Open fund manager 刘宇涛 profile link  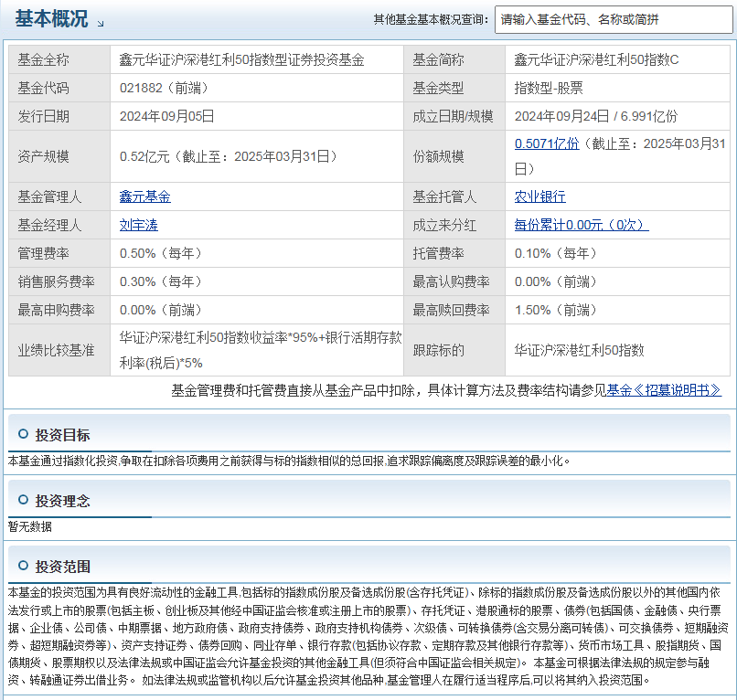pyautogui.click(x=139, y=225)
